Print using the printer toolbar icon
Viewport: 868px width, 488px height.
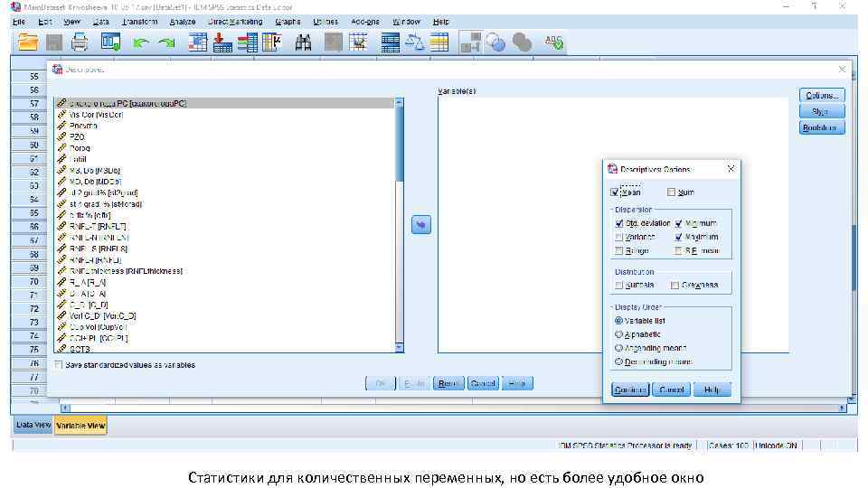80,42
